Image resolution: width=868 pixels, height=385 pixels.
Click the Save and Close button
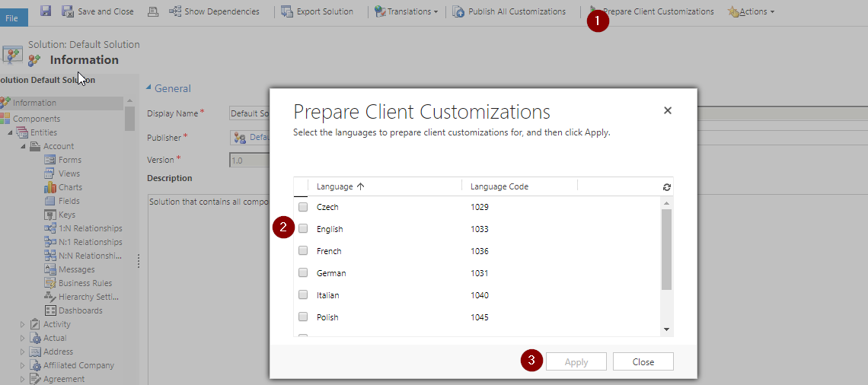click(97, 11)
